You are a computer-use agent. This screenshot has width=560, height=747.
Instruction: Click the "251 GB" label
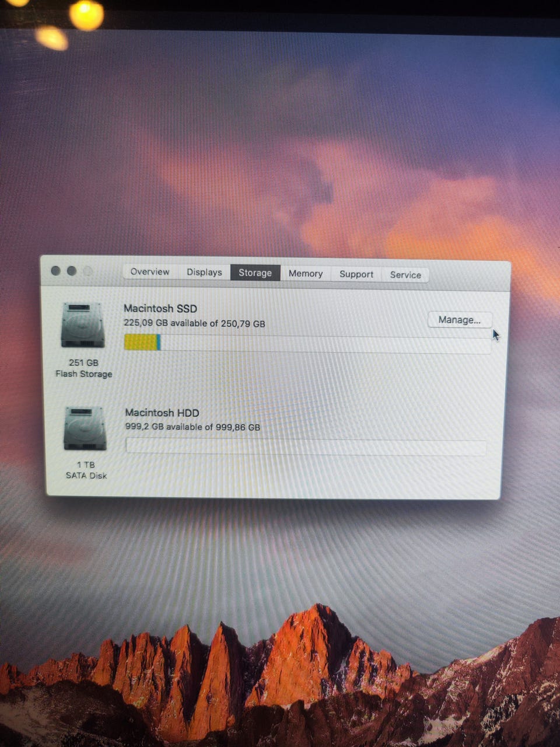point(83,362)
